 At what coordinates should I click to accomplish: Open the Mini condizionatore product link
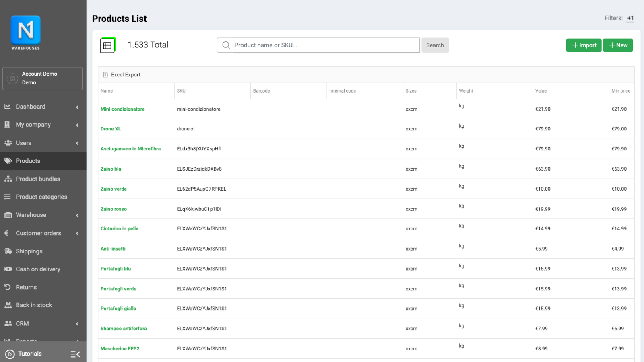(122, 109)
